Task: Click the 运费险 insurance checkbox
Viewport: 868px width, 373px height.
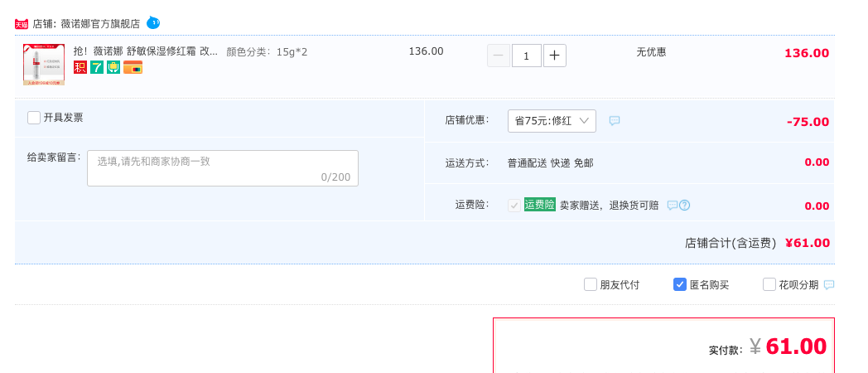Action: [514, 205]
